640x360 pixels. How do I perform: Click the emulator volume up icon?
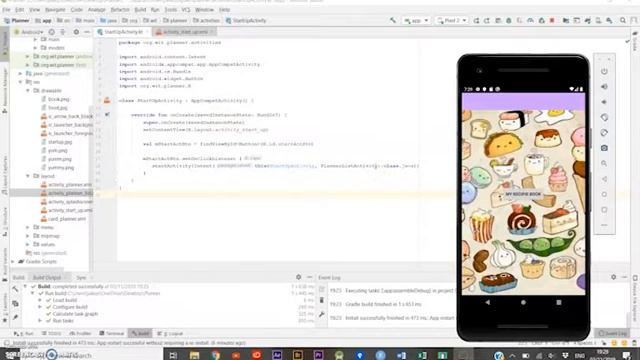604,87
